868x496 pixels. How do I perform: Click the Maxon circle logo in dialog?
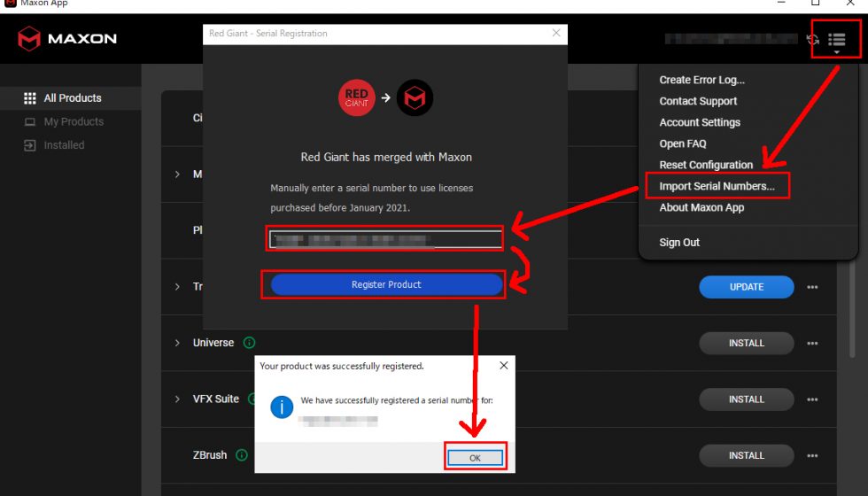coord(415,98)
